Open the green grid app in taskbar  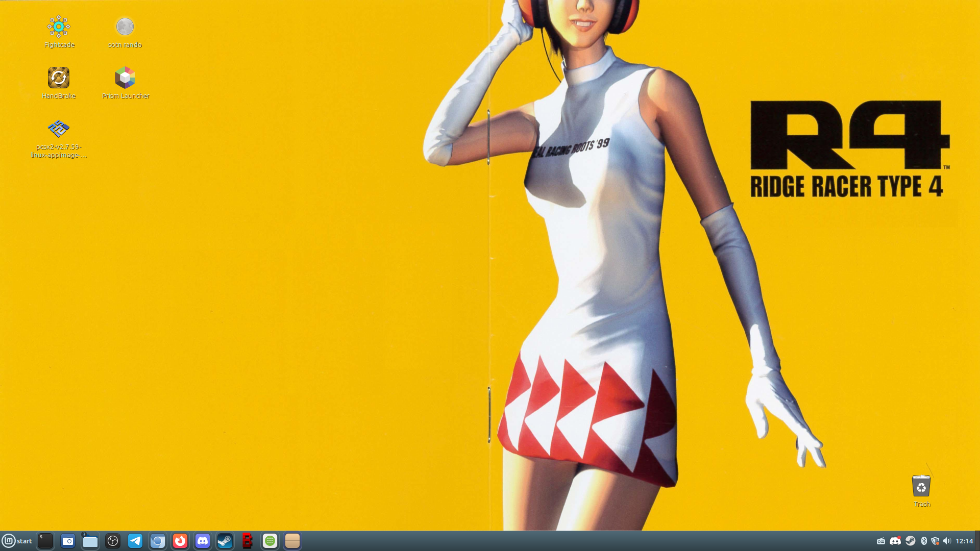270,541
